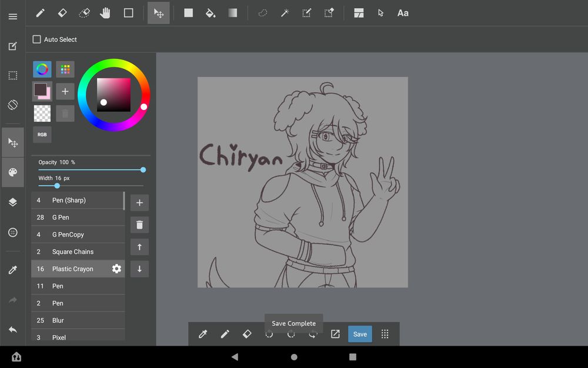
Task: Select the filled rectangle tool
Action: [188, 13]
